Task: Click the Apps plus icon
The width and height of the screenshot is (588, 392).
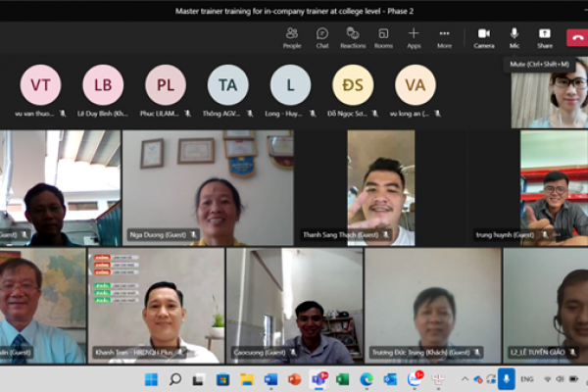Action: 414,37
